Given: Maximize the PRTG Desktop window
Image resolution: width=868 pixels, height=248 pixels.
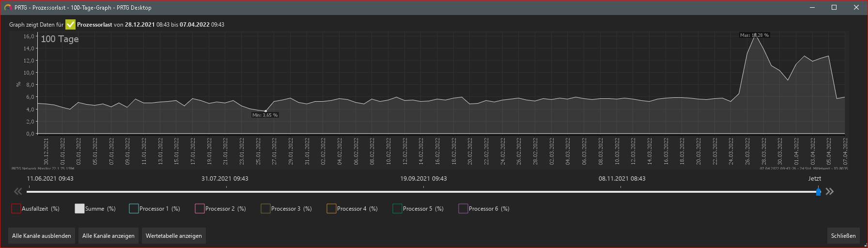Looking at the screenshot, I should 835,7.
